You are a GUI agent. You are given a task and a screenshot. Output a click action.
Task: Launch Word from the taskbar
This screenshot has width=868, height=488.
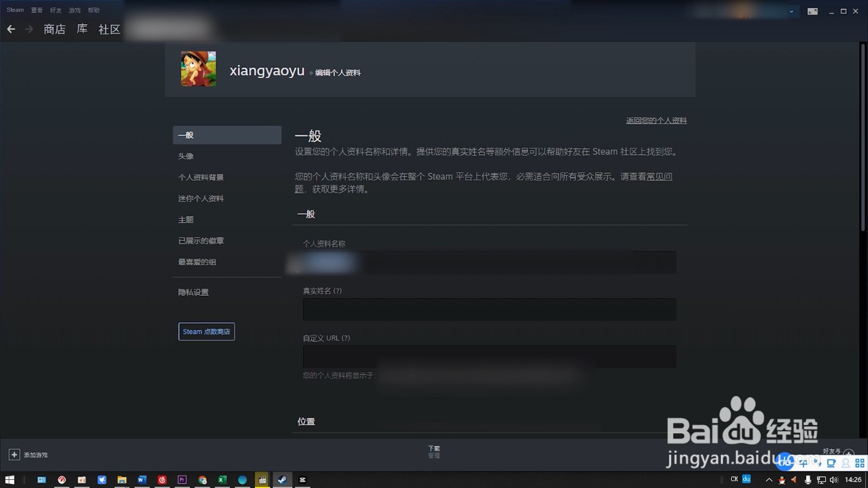coord(142,480)
